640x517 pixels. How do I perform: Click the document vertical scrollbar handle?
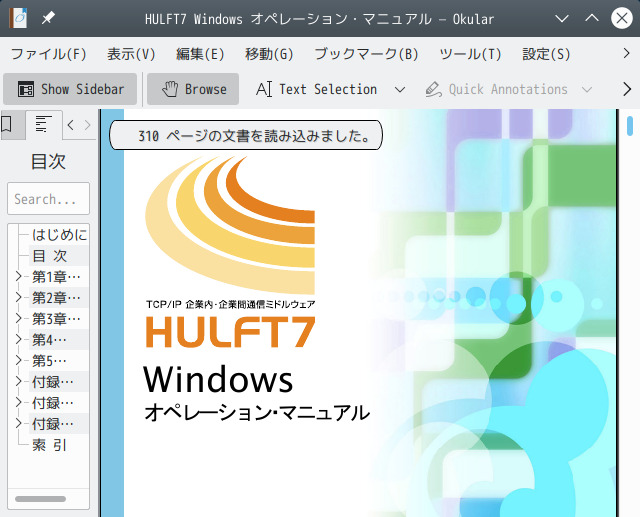click(x=630, y=126)
